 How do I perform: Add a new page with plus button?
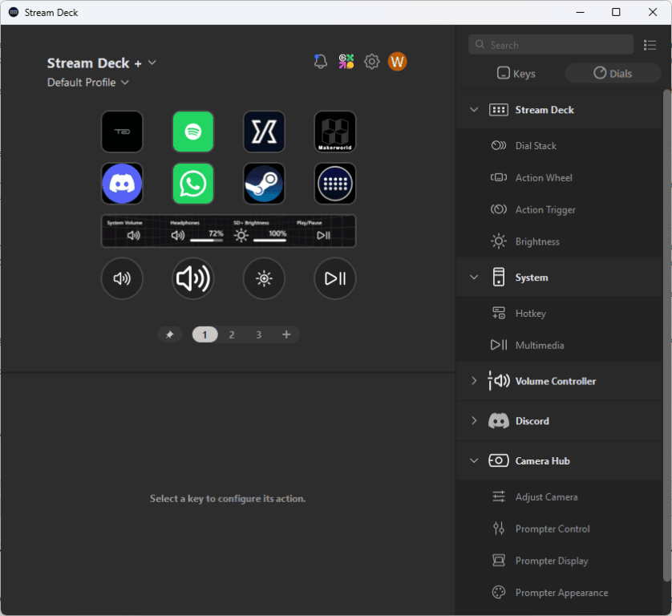coord(286,334)
